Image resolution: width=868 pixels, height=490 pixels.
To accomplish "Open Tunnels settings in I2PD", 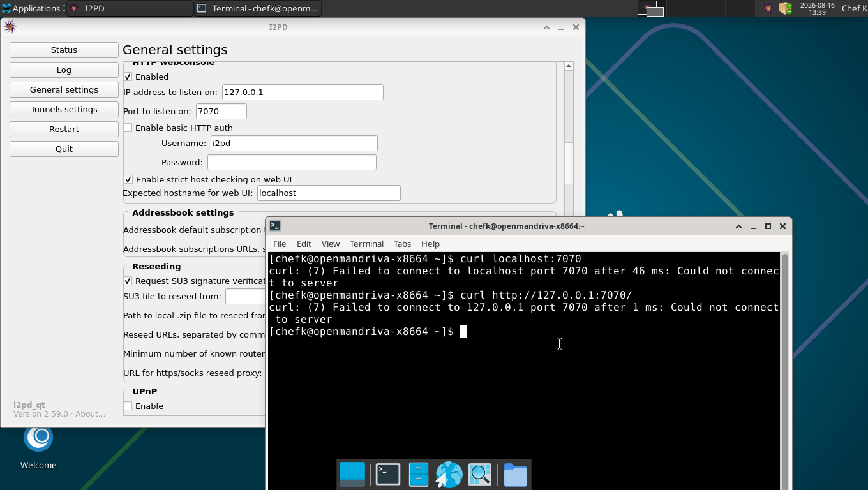I will 64,109.
